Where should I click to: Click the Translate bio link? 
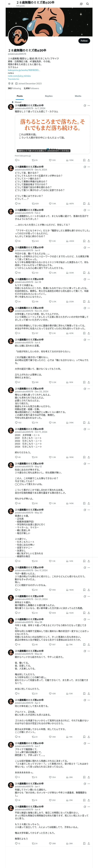[x=14, y=79]
